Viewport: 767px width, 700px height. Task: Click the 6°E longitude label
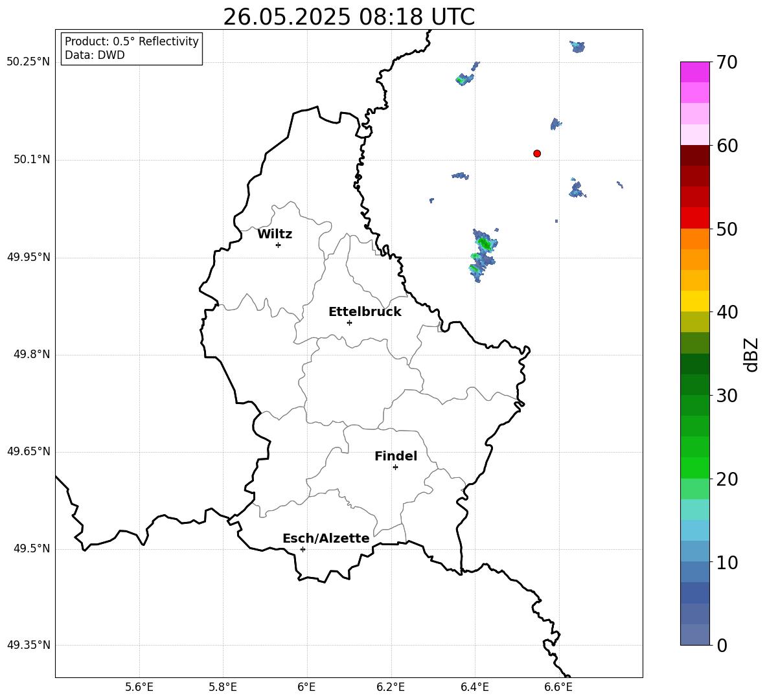coord(306,687)
